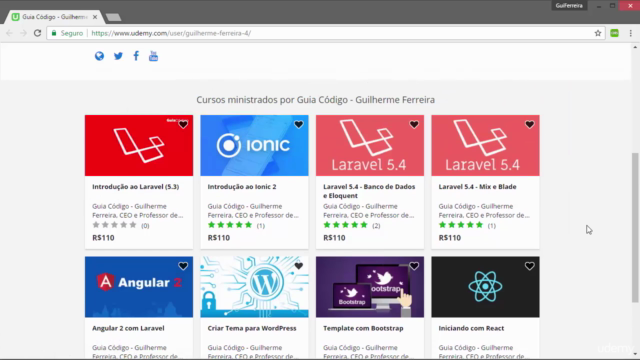Reload the page with the refresh icon
This screenshot has height=360, width=640.
pos(38,33)
